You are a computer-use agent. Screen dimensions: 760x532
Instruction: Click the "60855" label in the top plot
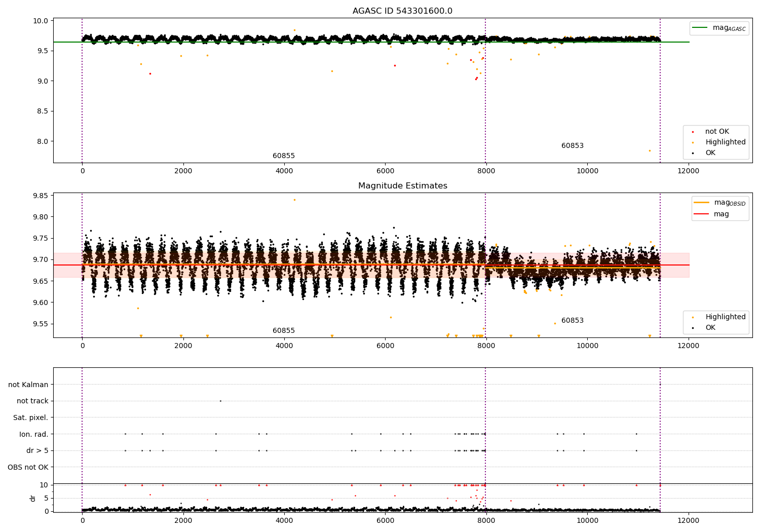pyautogui.click(x=284, y=156)
